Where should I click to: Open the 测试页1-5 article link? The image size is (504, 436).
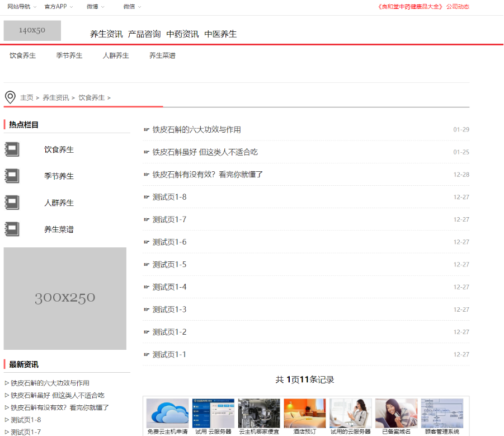[169, 265]
